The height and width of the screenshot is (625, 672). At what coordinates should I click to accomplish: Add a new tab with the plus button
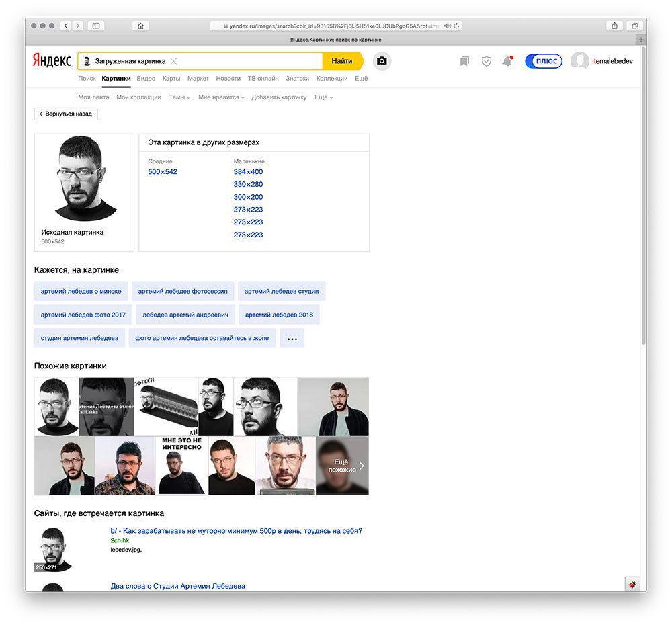pos(640,40)
